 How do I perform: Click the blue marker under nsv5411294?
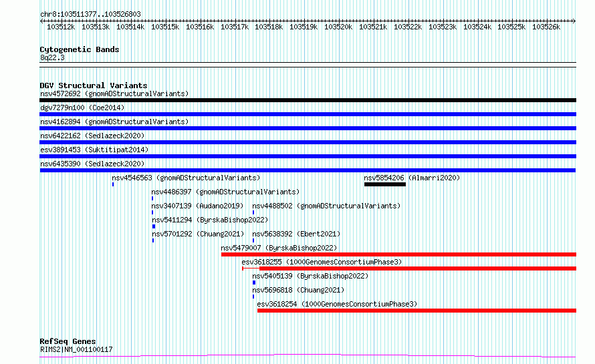pos(154,226)
